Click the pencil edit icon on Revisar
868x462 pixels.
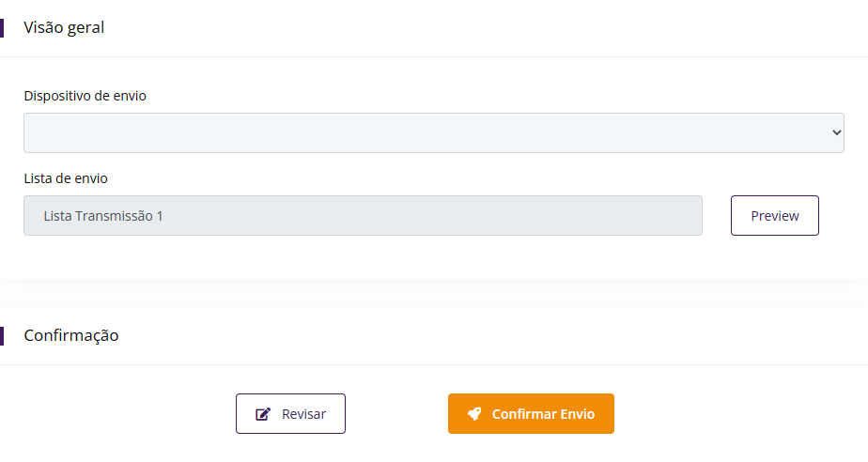[263, 414]
